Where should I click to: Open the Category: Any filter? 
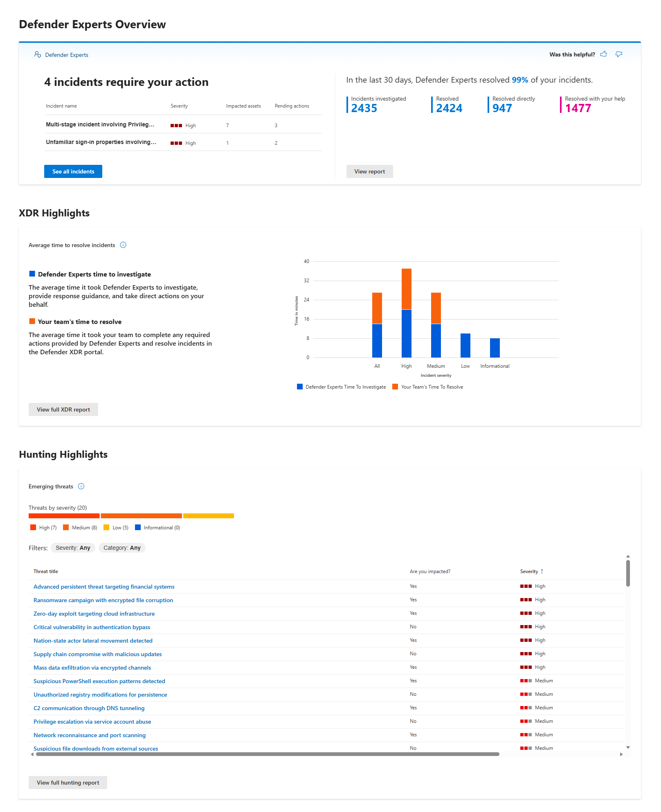pyautogui.click(x=122, y=548)
